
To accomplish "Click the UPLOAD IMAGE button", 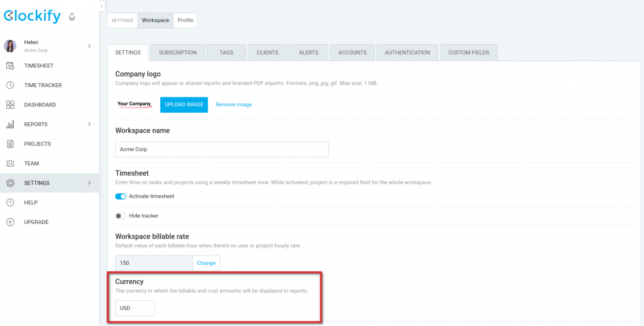I will (x=184, y=104).
